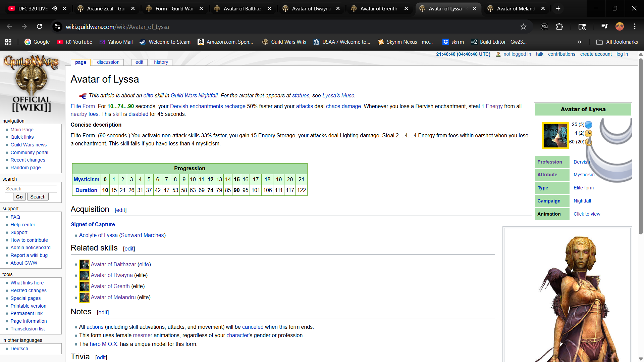Show more bookmarks with the chevron

pos(579,42)
